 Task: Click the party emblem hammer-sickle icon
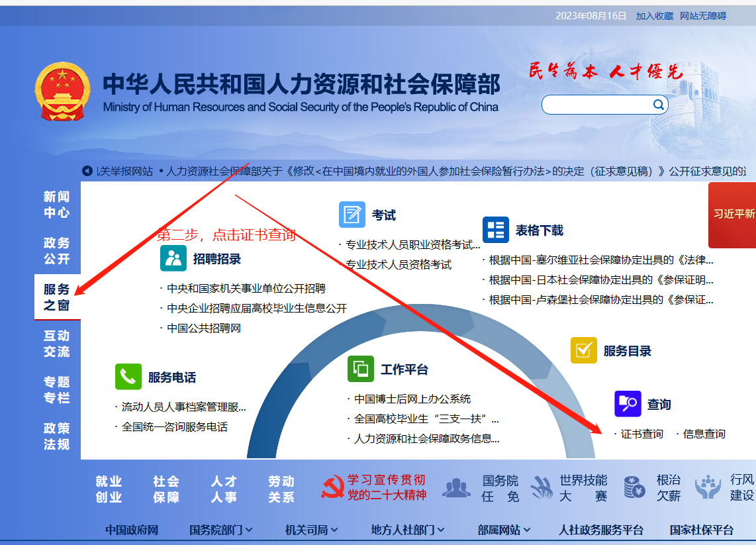332,487
